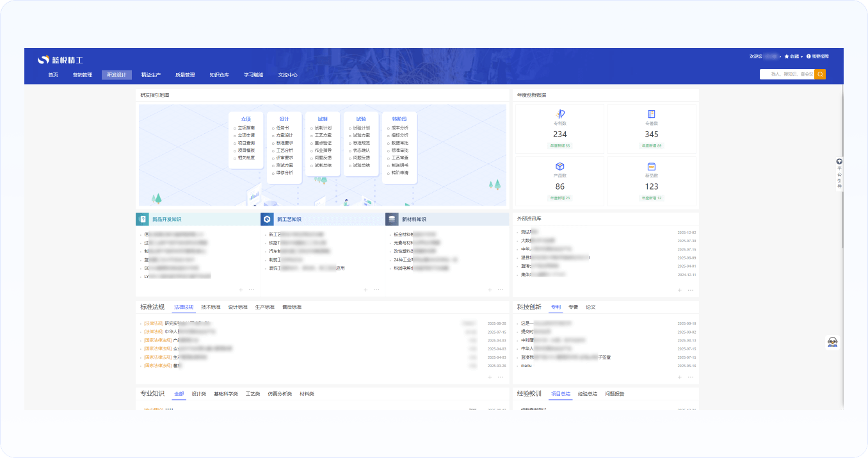
Task: Switch to the 技术标准 tab
Action: tap(211, 307)
